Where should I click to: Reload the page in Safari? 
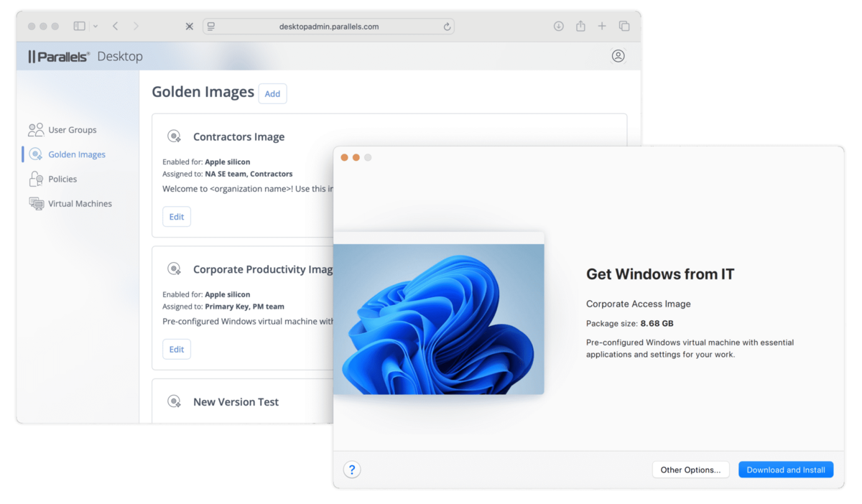coord(447,27)
